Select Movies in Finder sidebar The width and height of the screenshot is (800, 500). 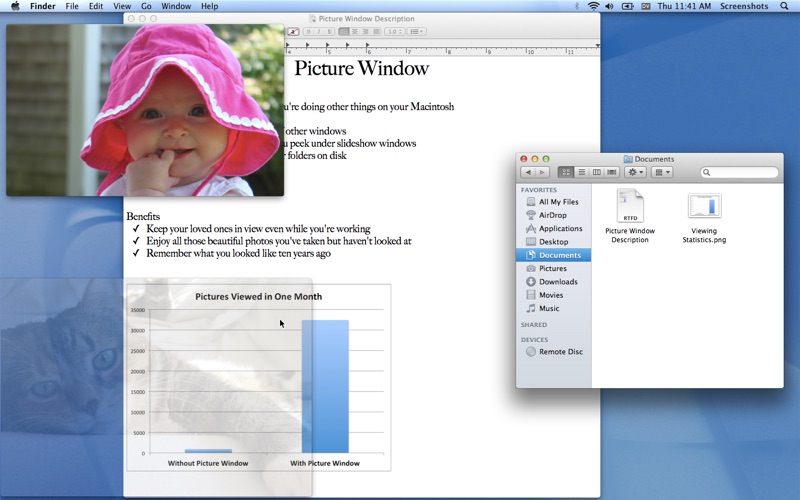[554, 295]
